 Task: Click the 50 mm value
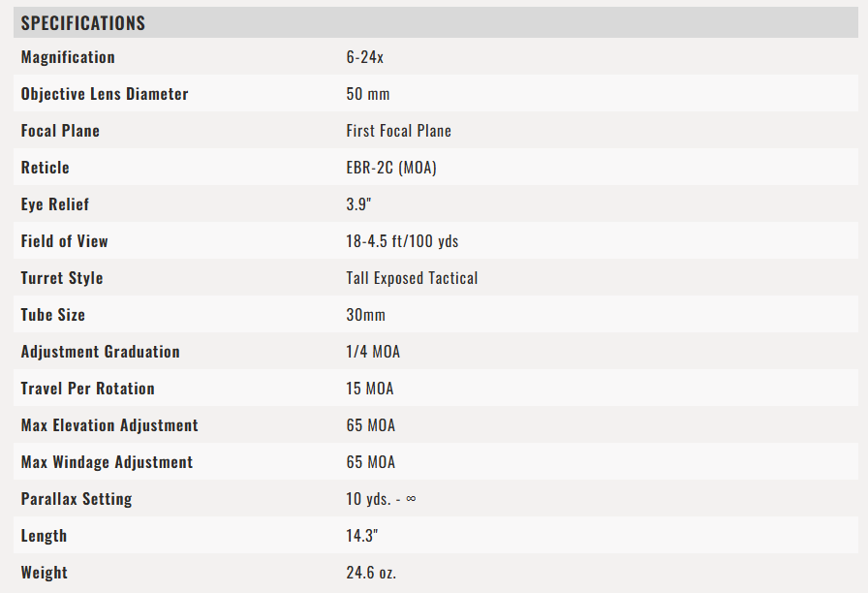pos(368,94)
